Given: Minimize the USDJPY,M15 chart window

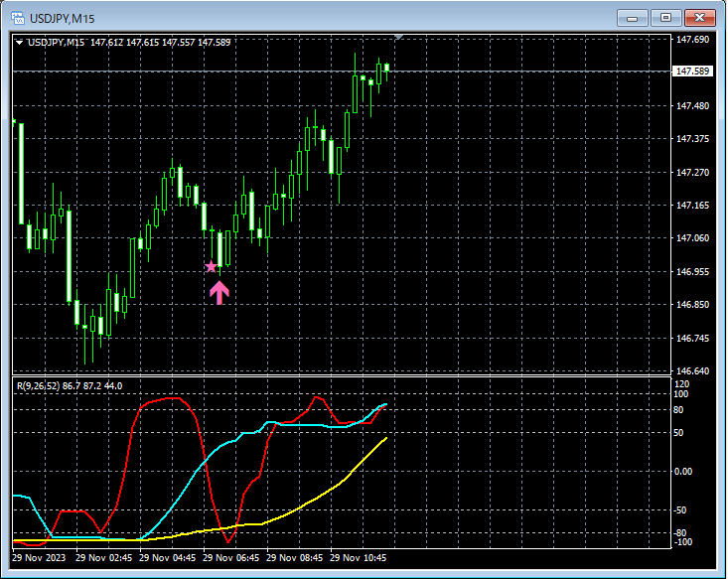Looking at the screenshot, I should point(632,18).
